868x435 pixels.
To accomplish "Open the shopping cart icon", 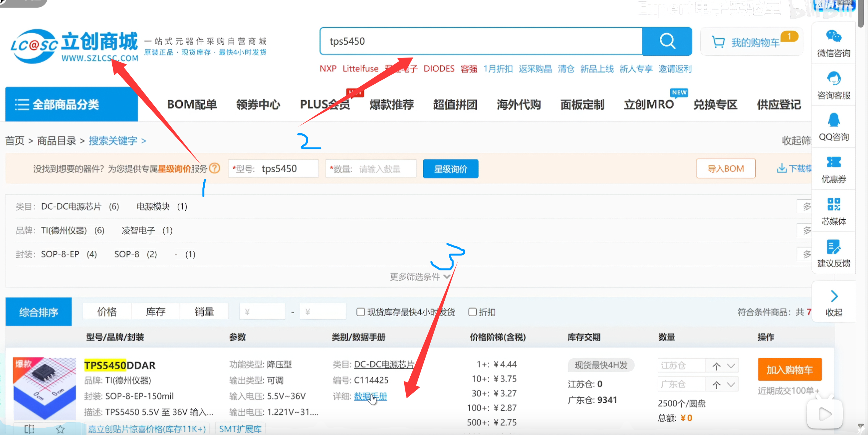I will (x=718, y=42).
